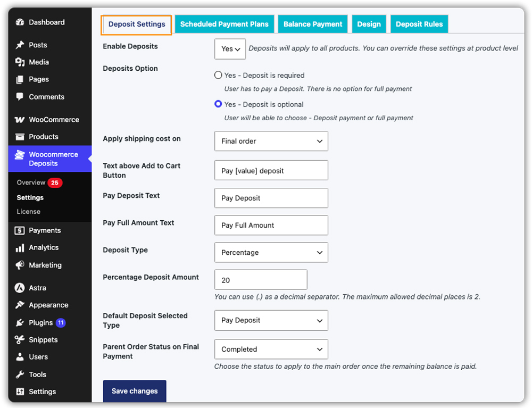The height and width of the screenshot is (408, 532).
Task: Open 'Apply shipping cost on' dropdown
Action: (271, 141)
